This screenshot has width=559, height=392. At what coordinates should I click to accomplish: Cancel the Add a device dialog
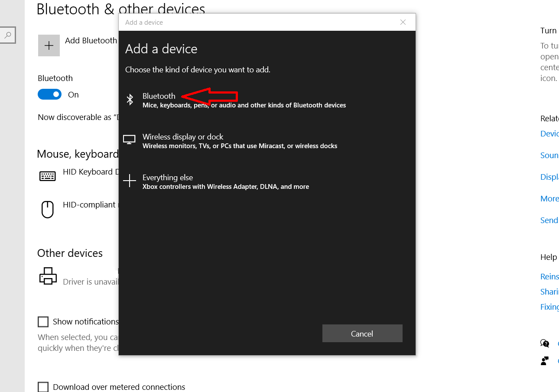point(362,334)
